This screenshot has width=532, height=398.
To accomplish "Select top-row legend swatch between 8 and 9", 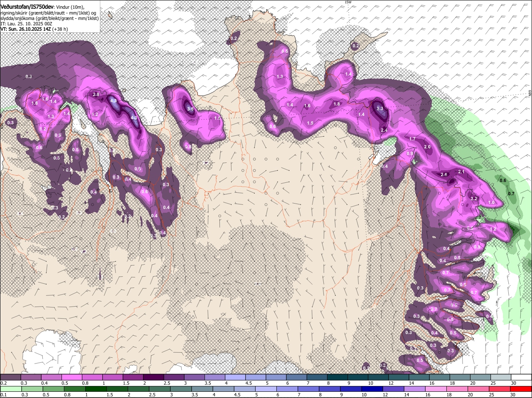I will pos(337,377).
